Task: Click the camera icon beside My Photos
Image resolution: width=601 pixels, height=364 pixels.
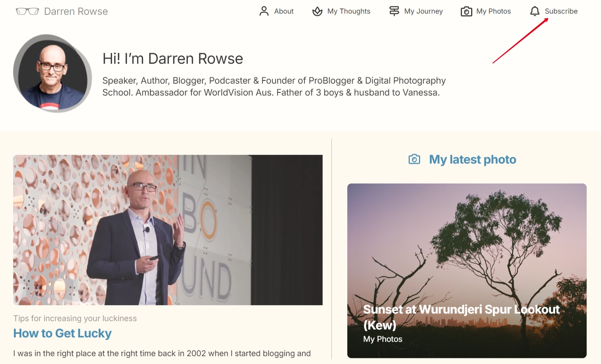Action: pyautogui.click(x=466, y=12)
